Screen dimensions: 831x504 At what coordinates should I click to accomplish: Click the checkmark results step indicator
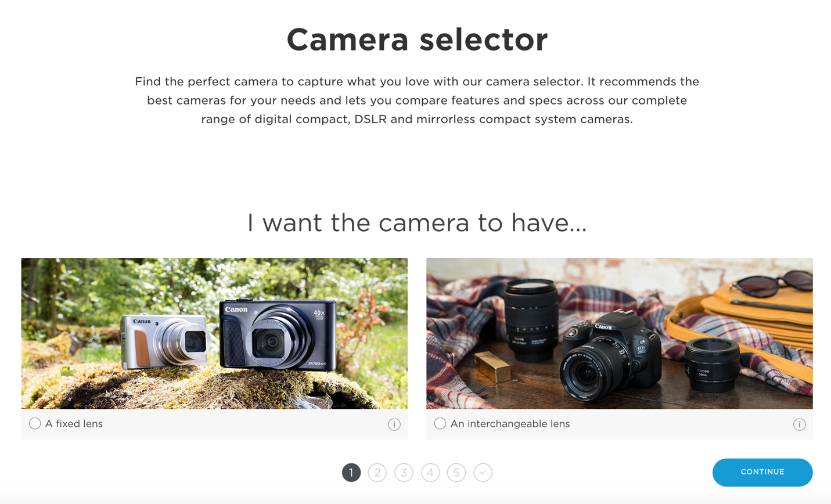483,473
